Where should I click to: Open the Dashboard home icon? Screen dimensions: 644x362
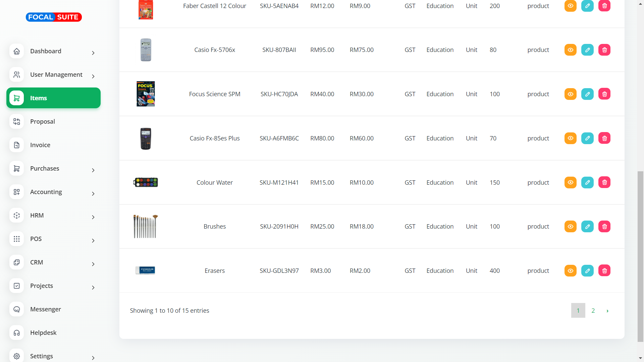pos(17,51)
